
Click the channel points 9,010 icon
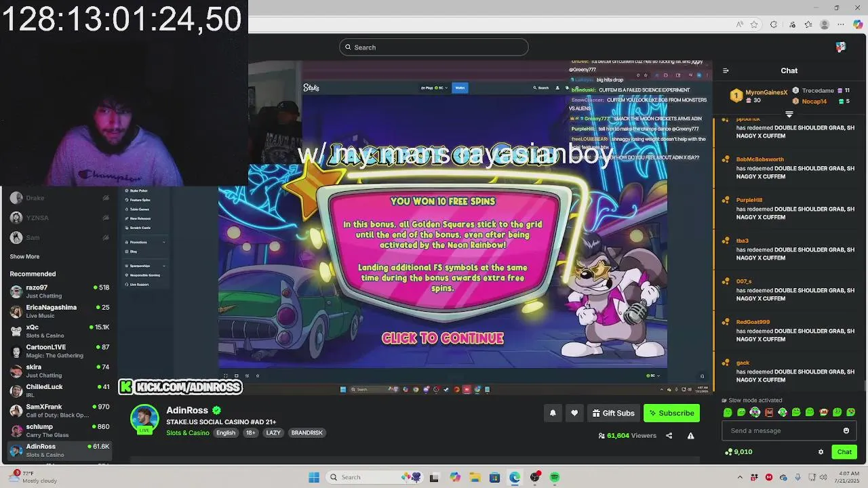pyautogui.click(x=728, y=452)
